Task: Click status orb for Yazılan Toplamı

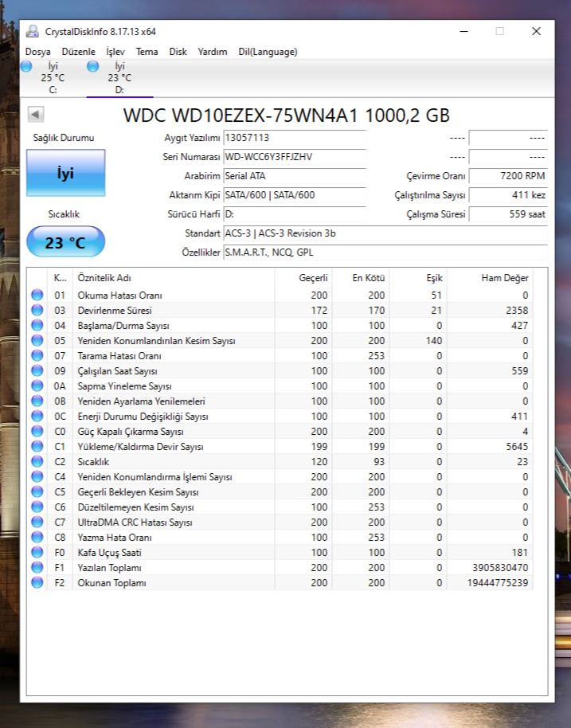Action: pos(37,567)
